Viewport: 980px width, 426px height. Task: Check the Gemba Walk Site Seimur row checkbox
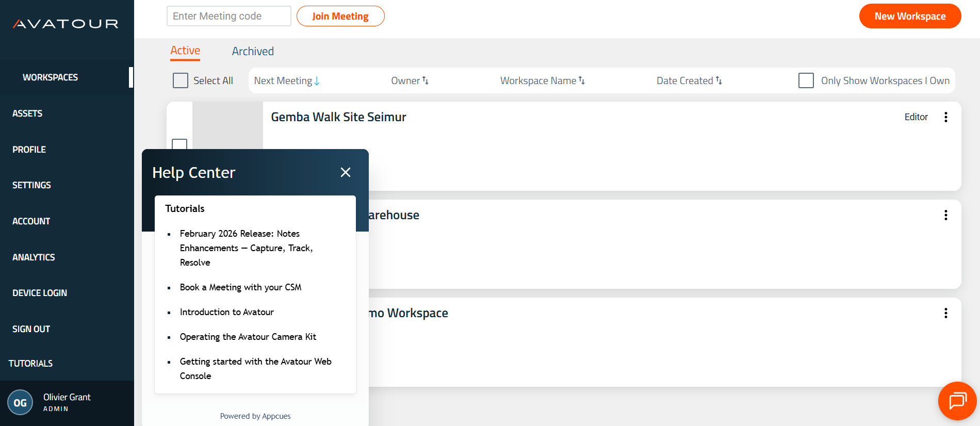click(179, 144)
